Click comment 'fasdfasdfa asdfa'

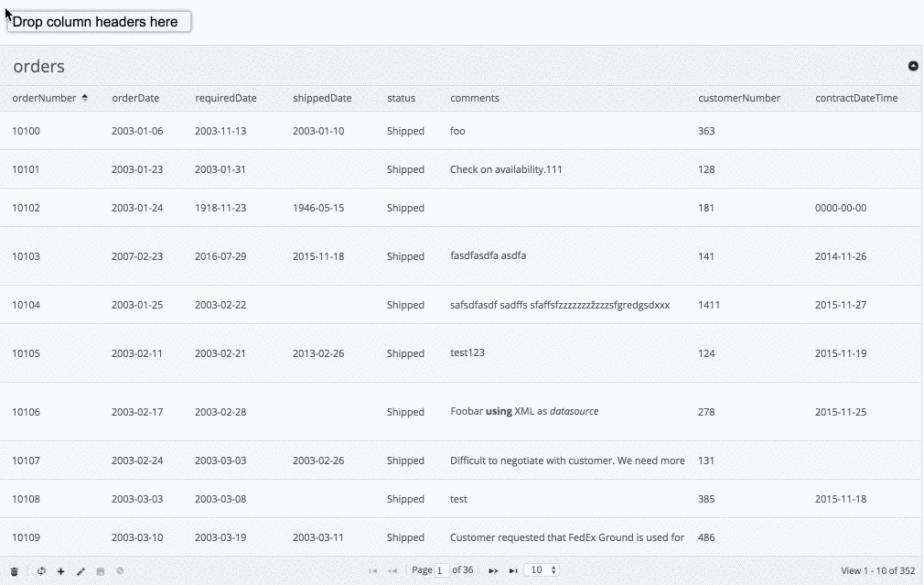(488, 255)
